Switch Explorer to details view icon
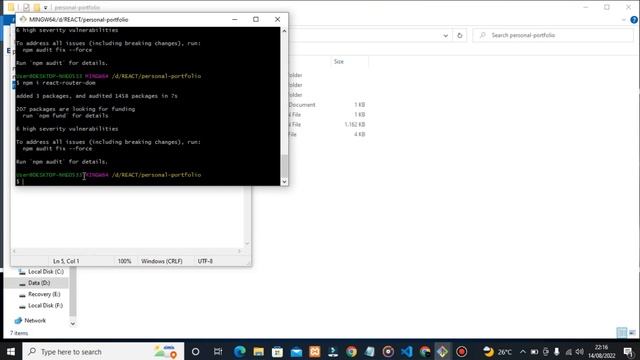Image resolution: width=640 pixels, height=360 pixels. click(622, 333)
